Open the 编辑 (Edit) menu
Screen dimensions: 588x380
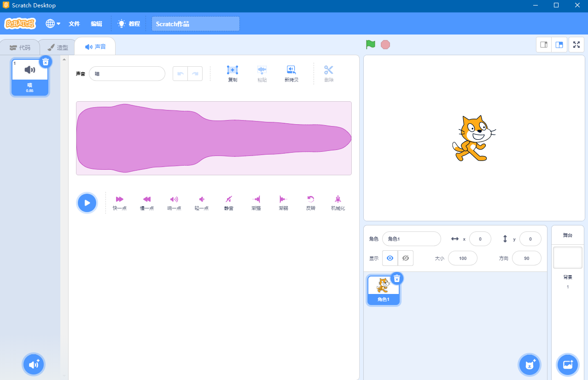[x=96, y=23]
